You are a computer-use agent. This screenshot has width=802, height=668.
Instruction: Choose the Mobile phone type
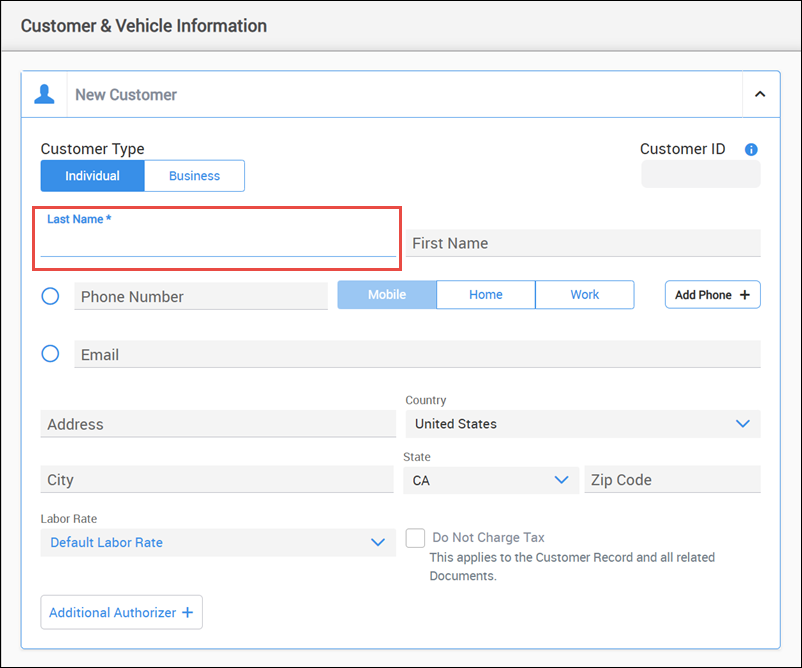(x=387, y=295)
